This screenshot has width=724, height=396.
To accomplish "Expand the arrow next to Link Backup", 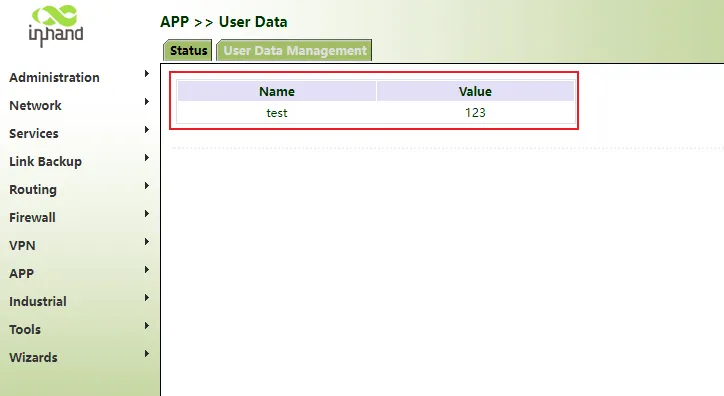I will click(x=147, y=158).
